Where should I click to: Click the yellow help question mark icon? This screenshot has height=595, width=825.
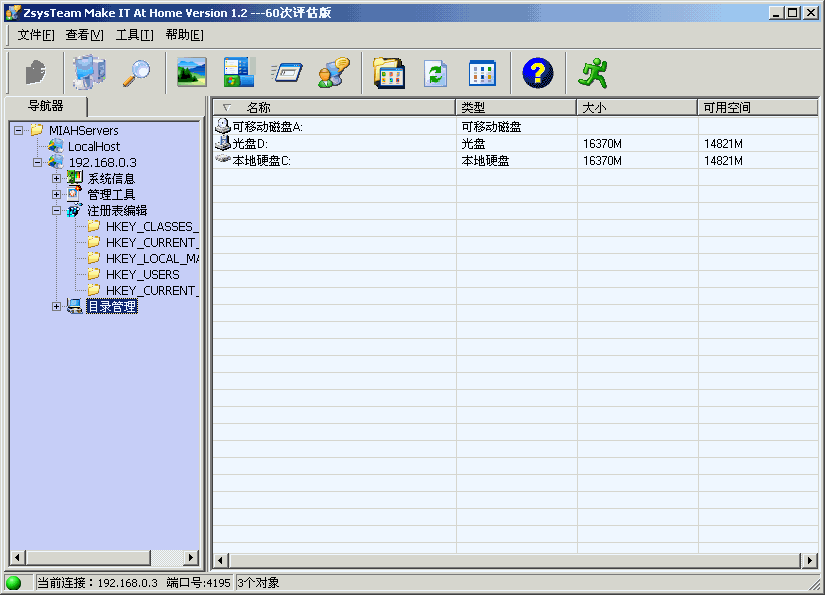tap(537, 73)
